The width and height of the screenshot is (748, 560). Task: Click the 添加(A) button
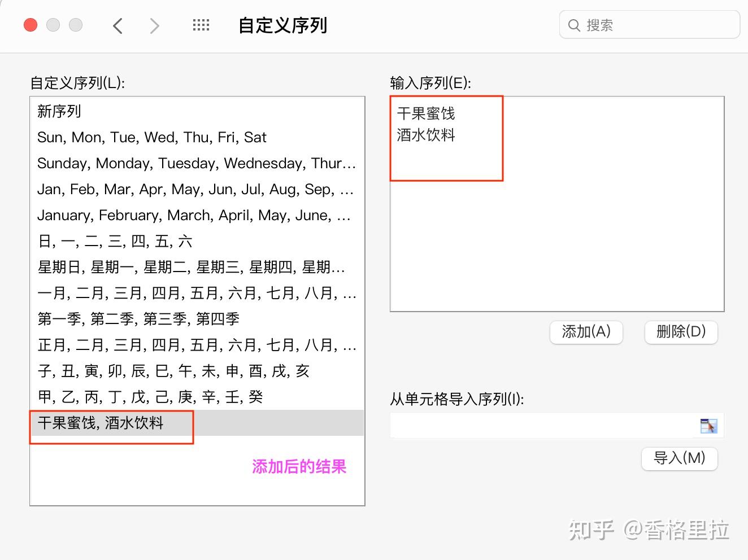586,332
